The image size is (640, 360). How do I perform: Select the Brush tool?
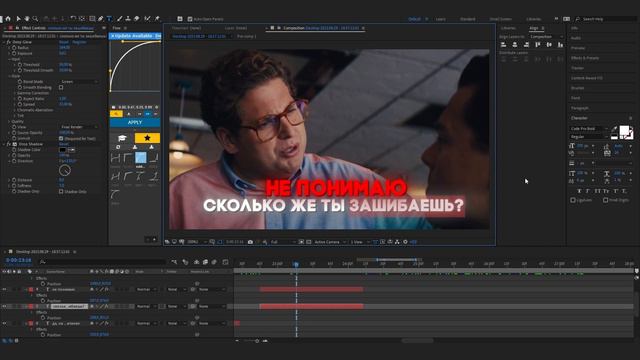119,19
